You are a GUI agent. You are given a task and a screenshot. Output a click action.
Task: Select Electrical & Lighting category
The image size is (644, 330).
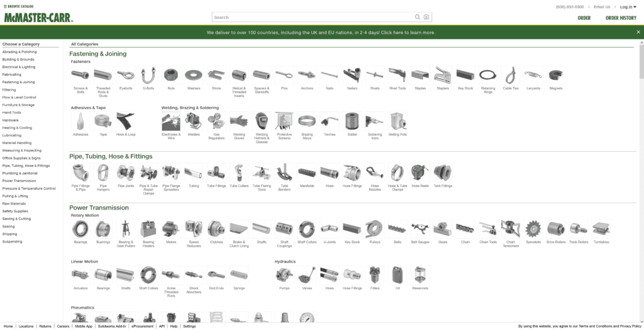pyautogui.click(x=19, y=67)
